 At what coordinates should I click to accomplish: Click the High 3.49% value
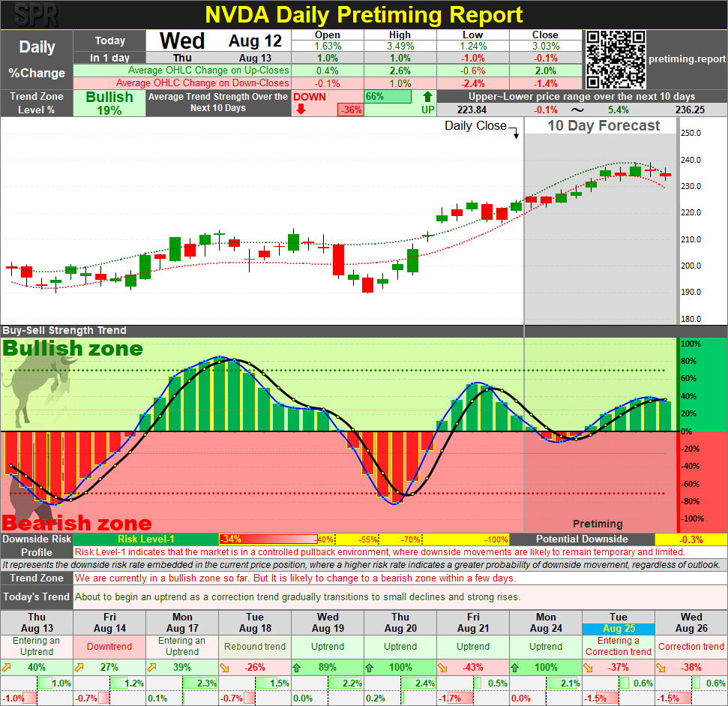(x=400, y=46)
